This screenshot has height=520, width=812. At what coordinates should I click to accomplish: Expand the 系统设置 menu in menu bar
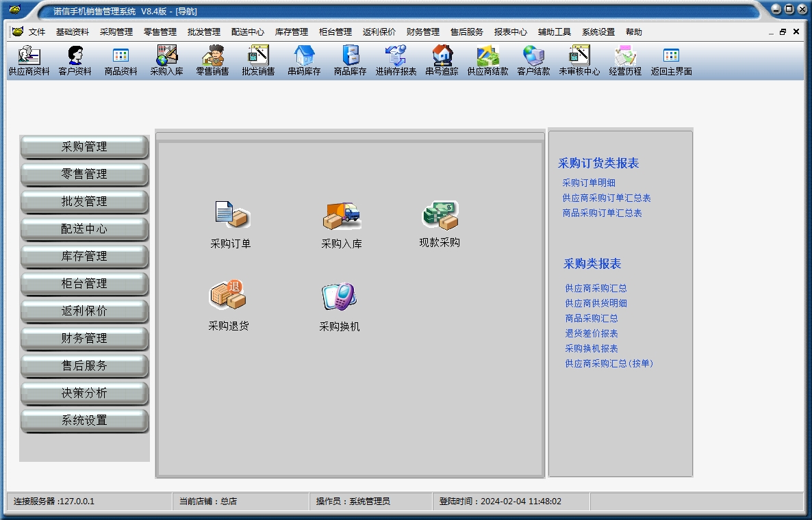click(x=598, y=32)
